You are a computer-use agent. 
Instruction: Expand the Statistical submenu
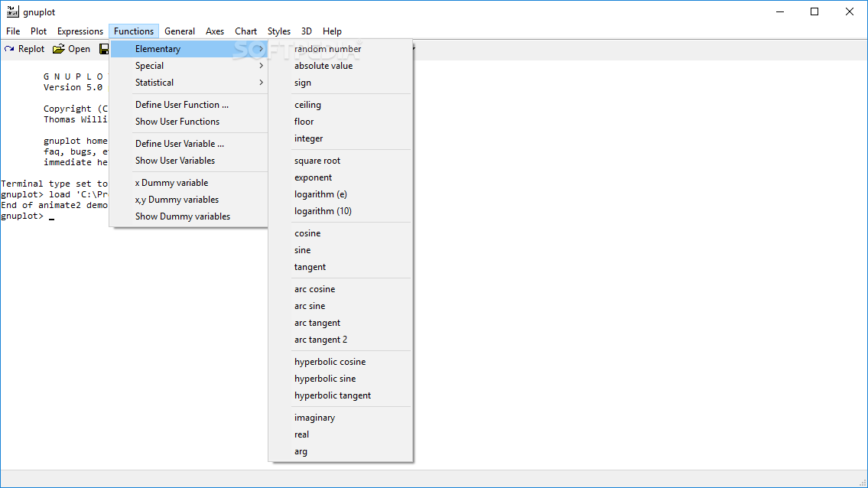190,83
